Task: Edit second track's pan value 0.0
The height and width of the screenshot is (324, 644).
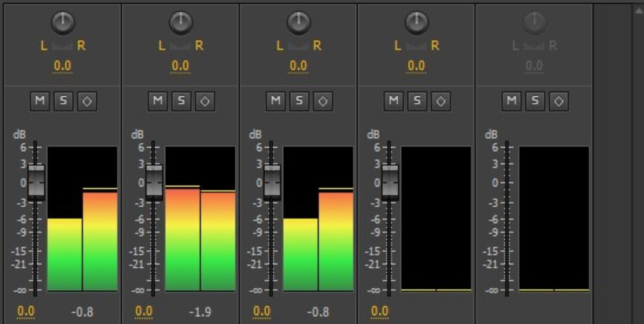Action: tap(180, 66)
